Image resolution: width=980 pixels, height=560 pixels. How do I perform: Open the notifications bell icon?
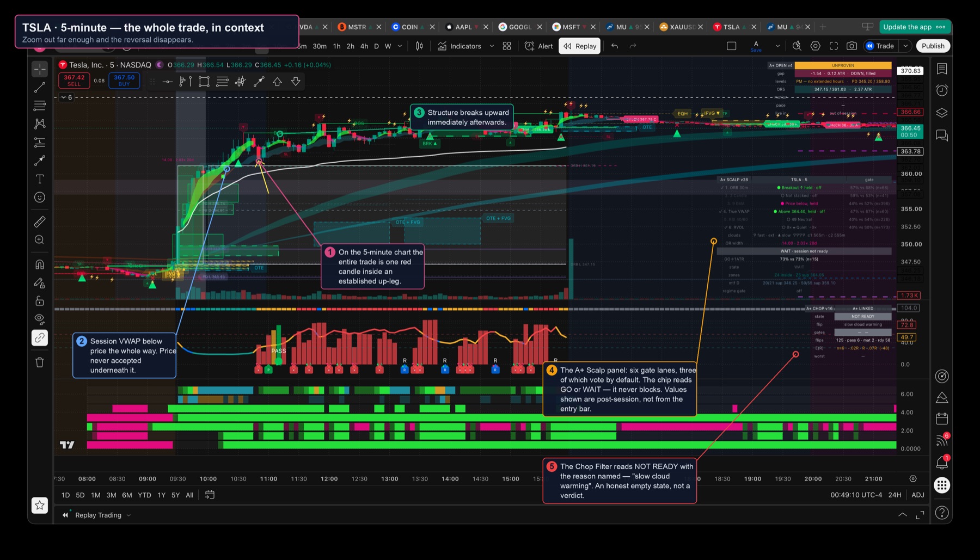pos(942,463)
